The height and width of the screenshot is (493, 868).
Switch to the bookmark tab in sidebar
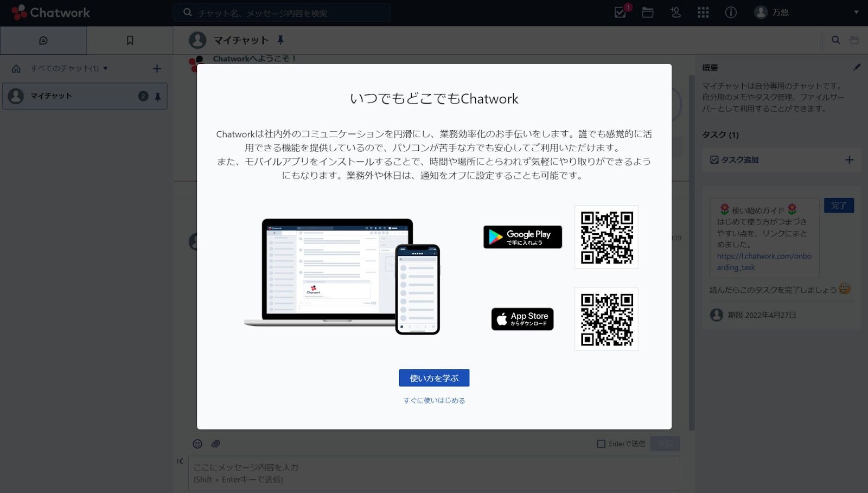click(130, 40)
